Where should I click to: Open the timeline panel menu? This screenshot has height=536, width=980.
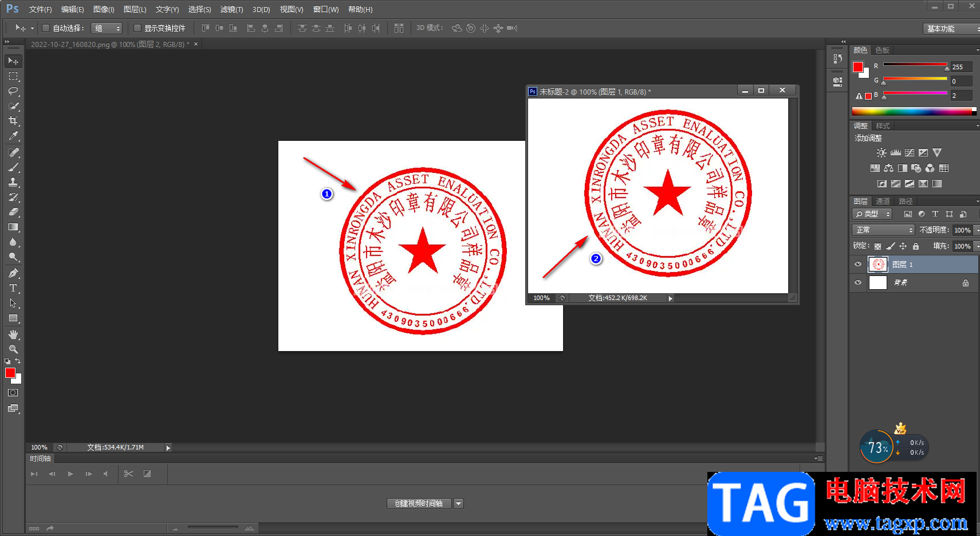[x=818, y=459]
